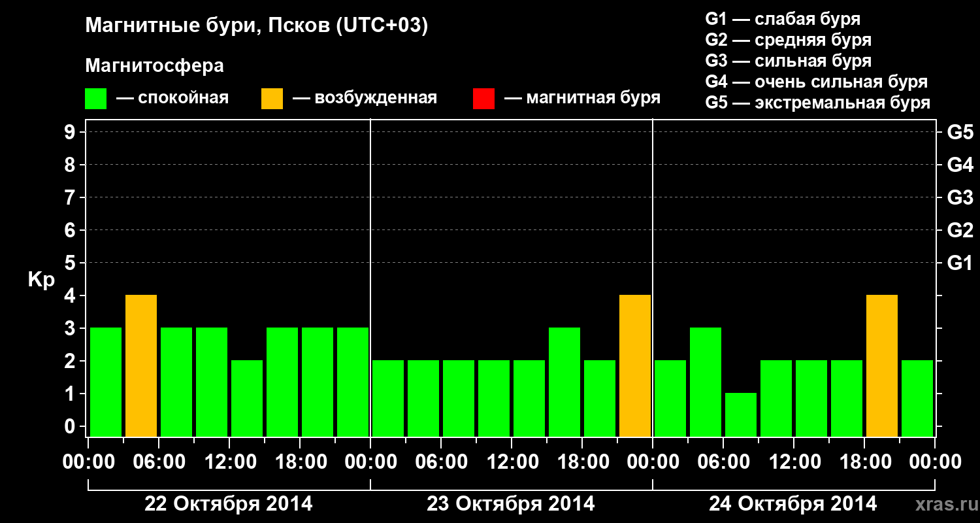
Task: Click the first green bar of 22 Октября
Action: coord(106,382)
